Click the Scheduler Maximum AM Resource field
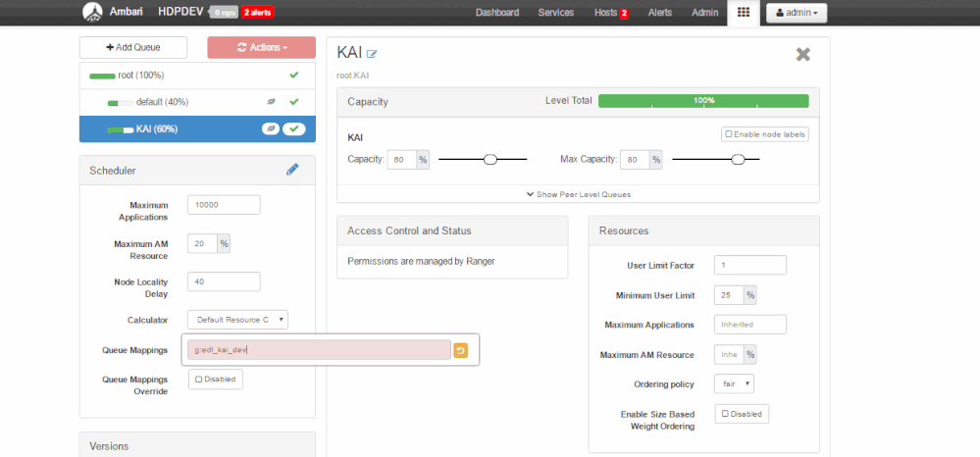The width and height of the screenshot is (980, 457). coord(202,244)
